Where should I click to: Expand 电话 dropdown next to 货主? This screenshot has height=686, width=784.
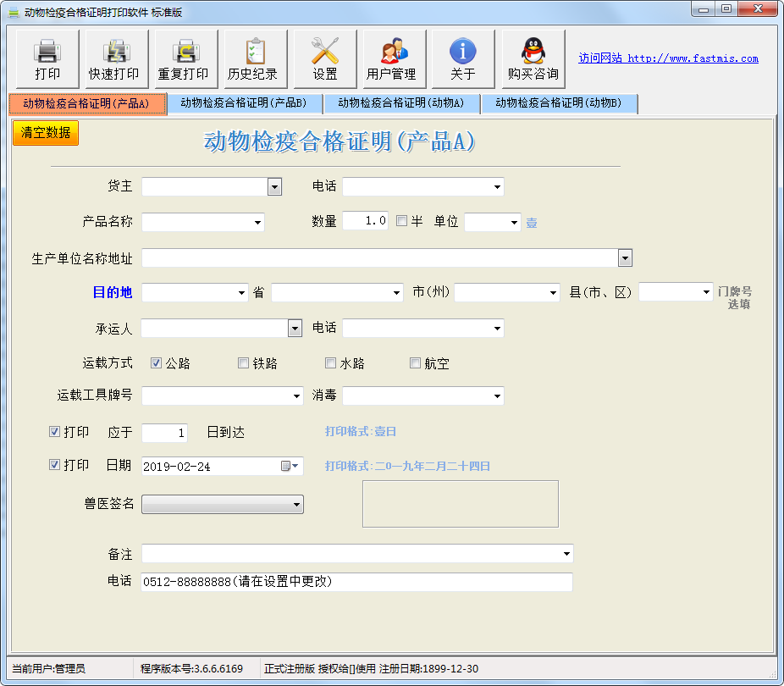click(x=497, y=187)
